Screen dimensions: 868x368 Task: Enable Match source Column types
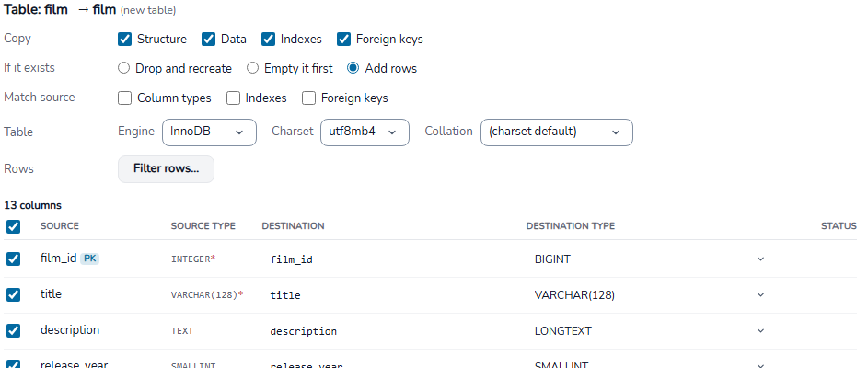tap(125, 98)
